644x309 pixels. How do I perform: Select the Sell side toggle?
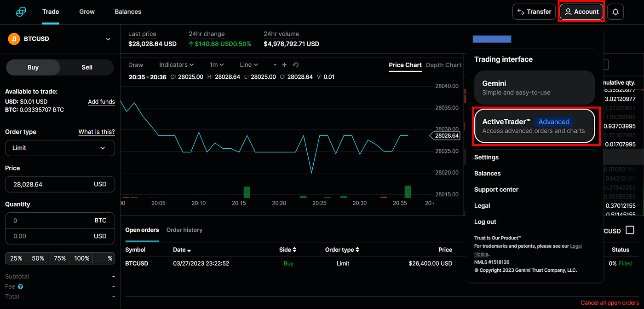tap(87, 67)
